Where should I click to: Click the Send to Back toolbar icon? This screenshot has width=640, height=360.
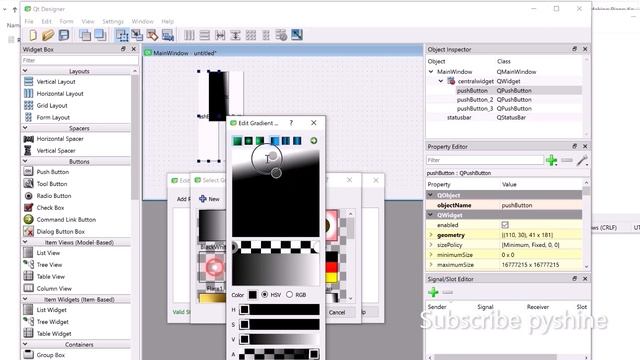tap(85, 36)
